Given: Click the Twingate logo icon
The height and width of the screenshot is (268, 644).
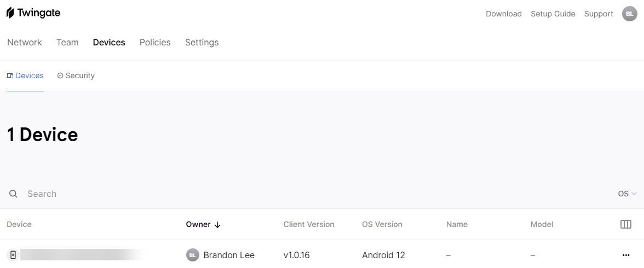Looking at the screenshot, I should tap(10, 13).
